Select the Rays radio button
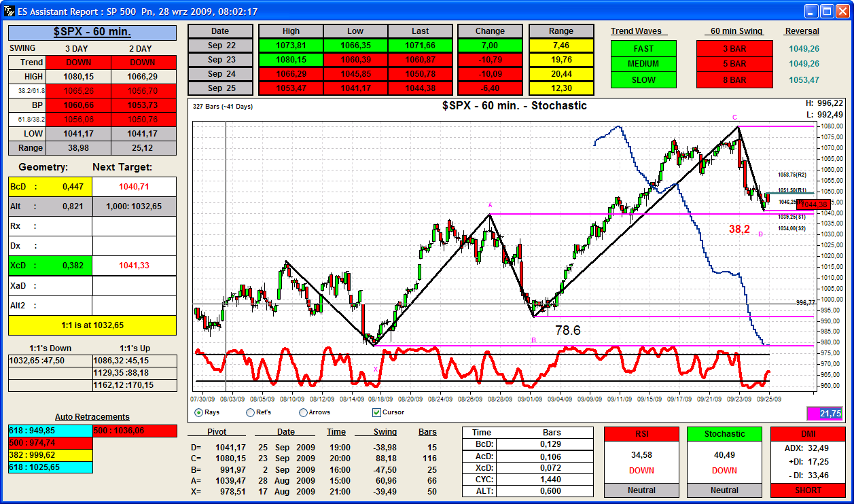This screenshot has height=504, width=854. 198,412
